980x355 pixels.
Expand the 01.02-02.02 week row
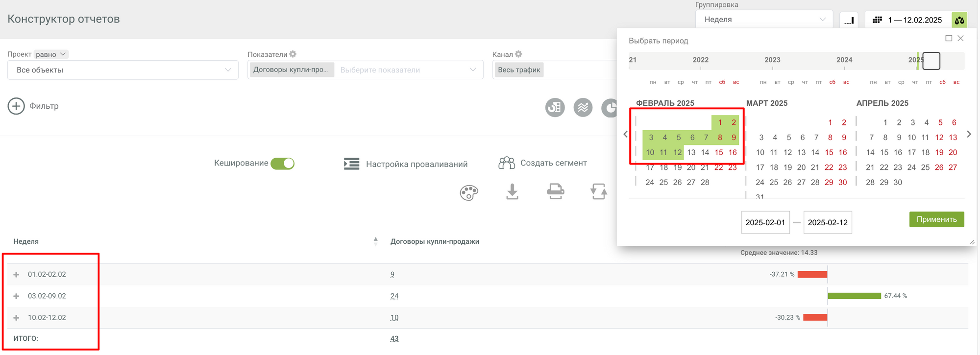16,275
